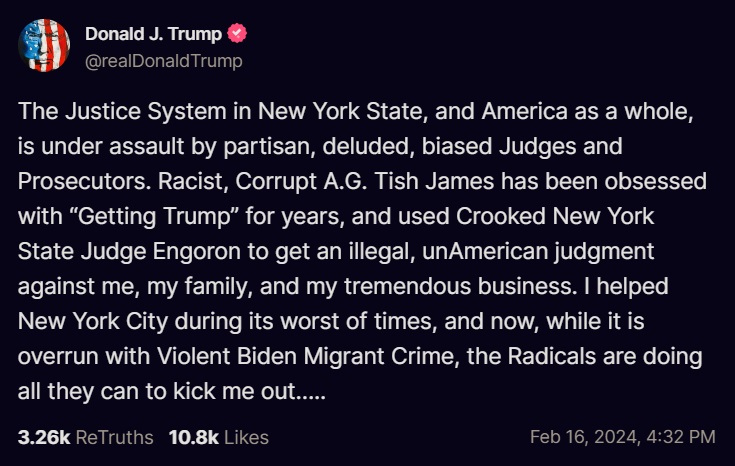
Task: Click the Likes label
Action: coord(246,437)
